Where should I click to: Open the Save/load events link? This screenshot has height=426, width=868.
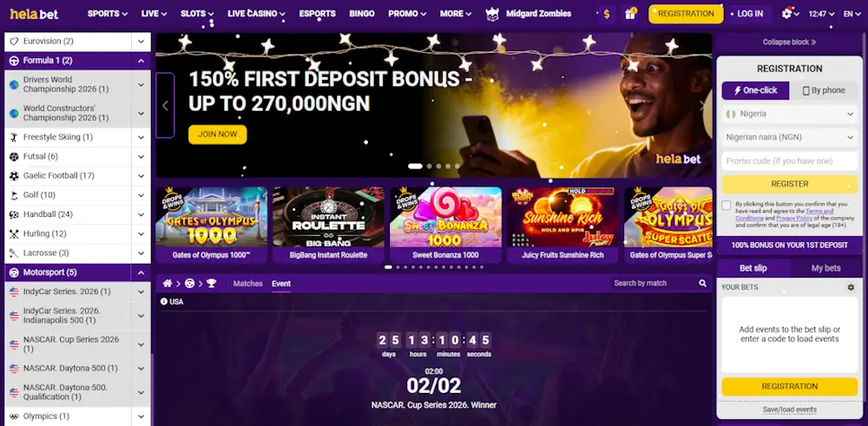789,410
